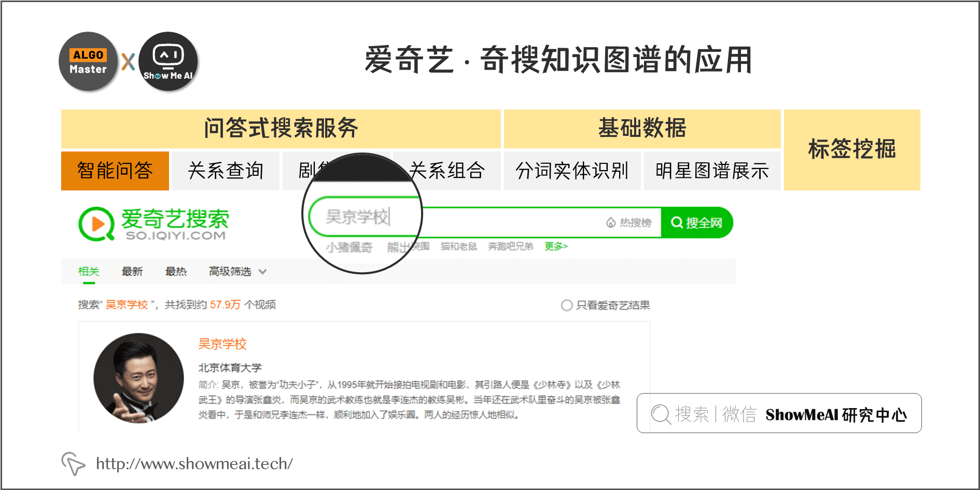Click the SO.IQIYI.COM text

(x=176, y=235)
